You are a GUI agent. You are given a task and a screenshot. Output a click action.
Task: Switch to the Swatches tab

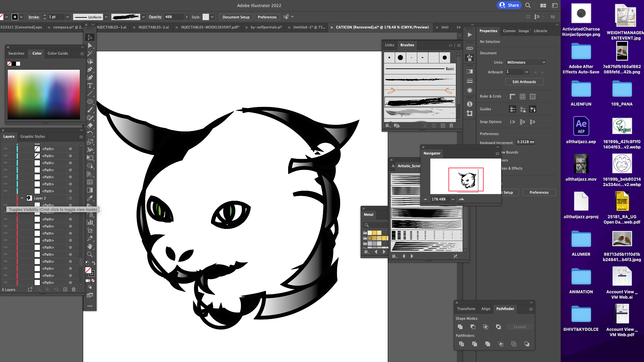pos(16,53)
